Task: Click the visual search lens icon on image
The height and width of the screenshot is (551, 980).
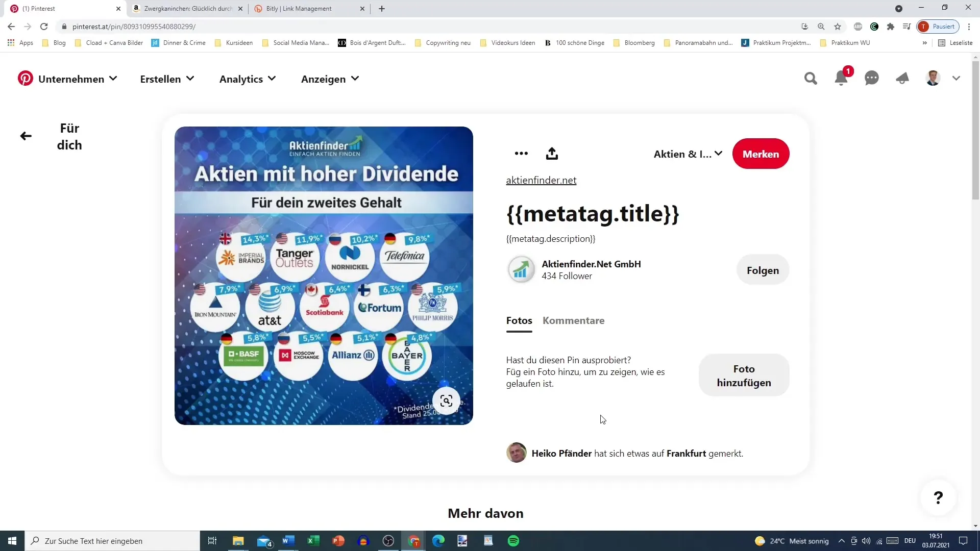Action: 446,401
